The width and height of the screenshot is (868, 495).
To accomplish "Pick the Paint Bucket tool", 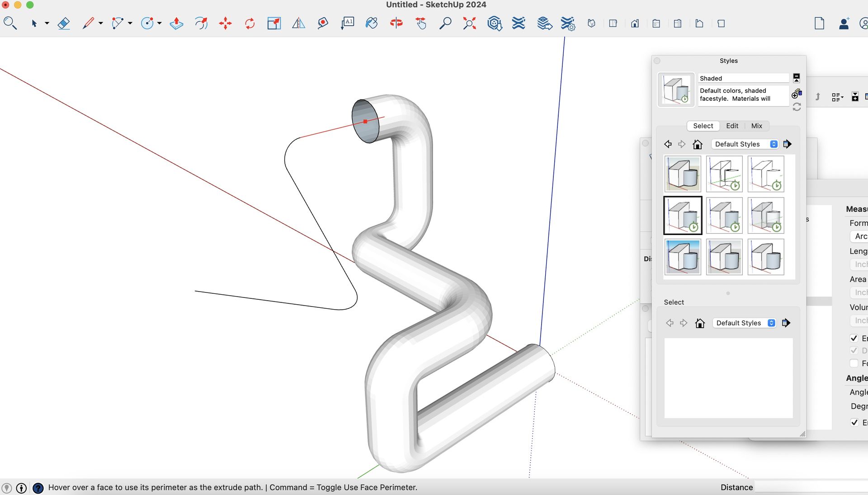I will pos(372,24).
